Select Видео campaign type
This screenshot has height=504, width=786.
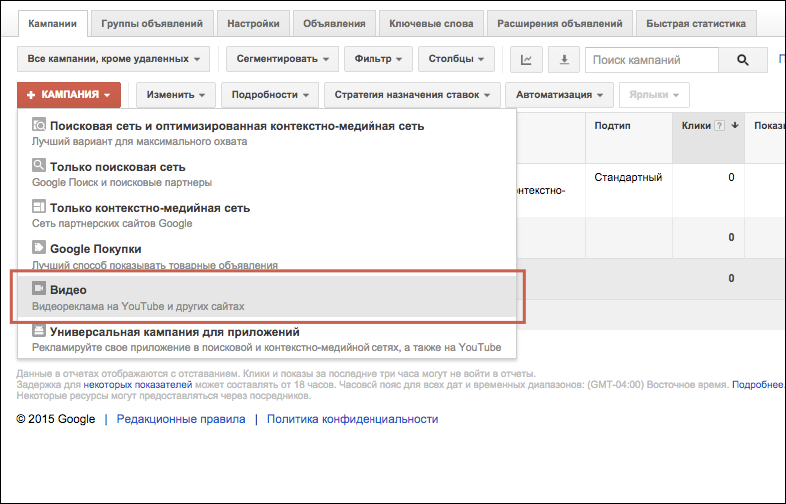[267, 297]
